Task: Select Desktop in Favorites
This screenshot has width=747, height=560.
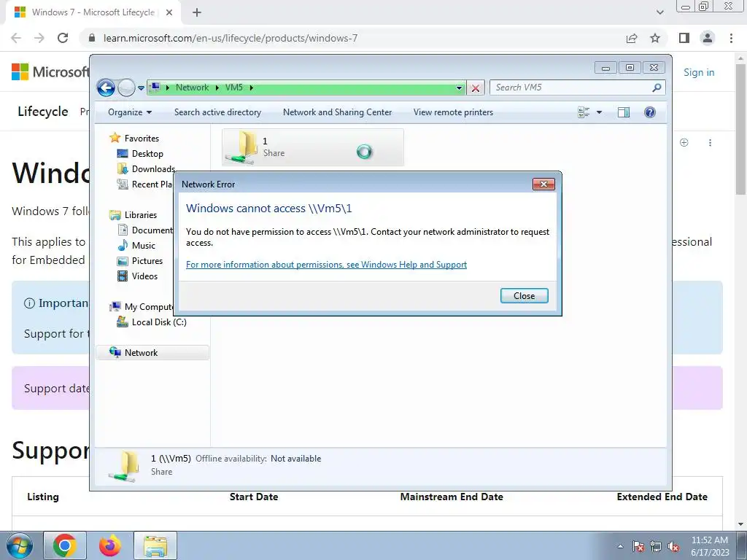Action: tap(147, 153)
